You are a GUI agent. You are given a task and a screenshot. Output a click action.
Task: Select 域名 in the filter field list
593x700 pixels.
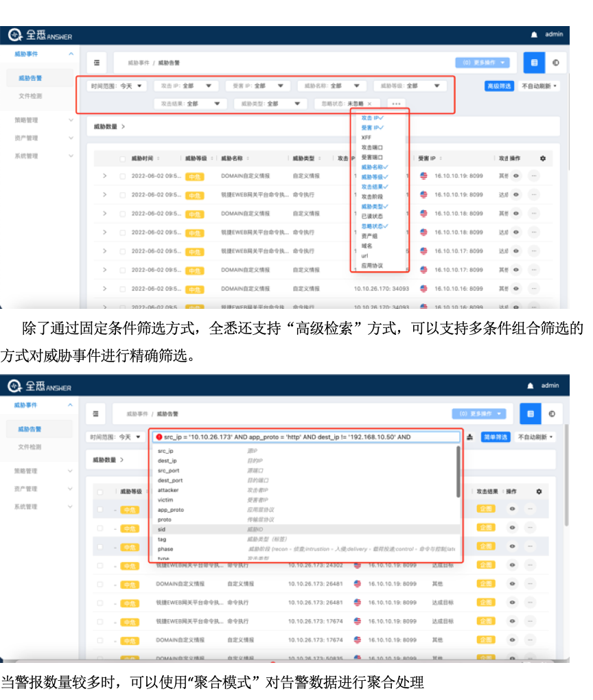366,245
